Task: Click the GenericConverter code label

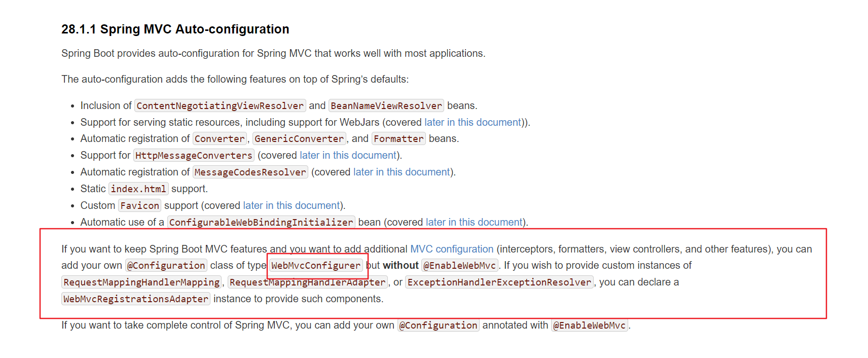Action: (x=299, y=138)
